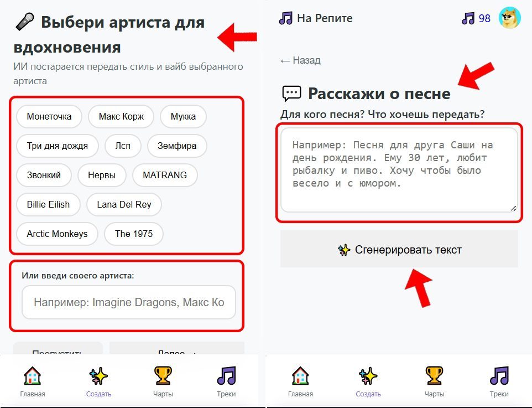The width and height of the screenshot is (532, 408).
Task: Choose Макс Корж as inspiration artist
Action: pyautogui.click(x=121, y=117)
